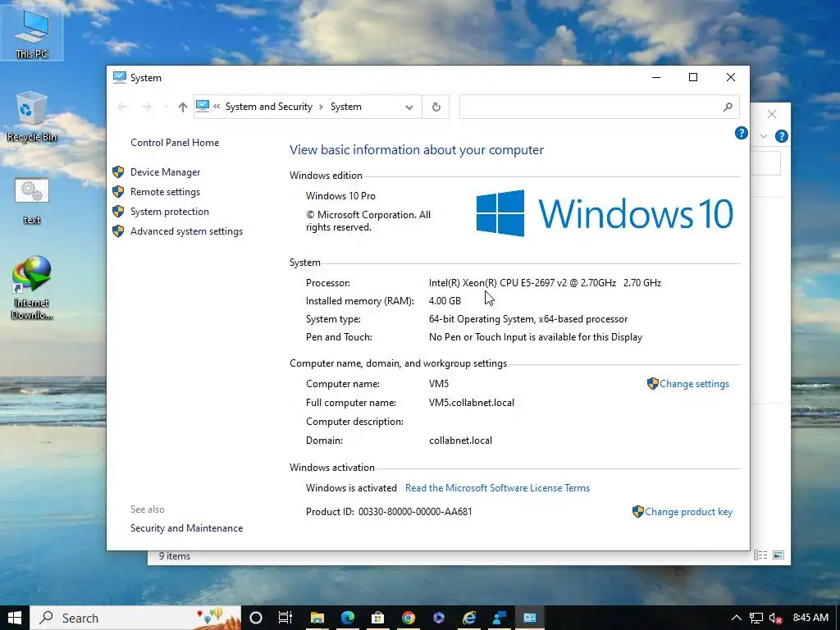Click the 8:45 AM taskbar clock
Viewport: 840px width, 630px height.
tap(810, 618)
